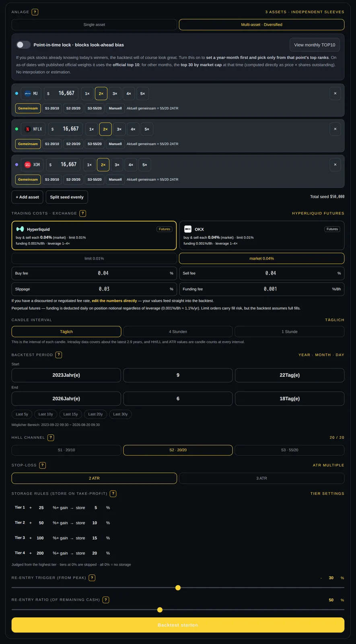356x644 pixels.
Task: Open the Re-entry trigger help icon
Action: (x=92, y=578)
